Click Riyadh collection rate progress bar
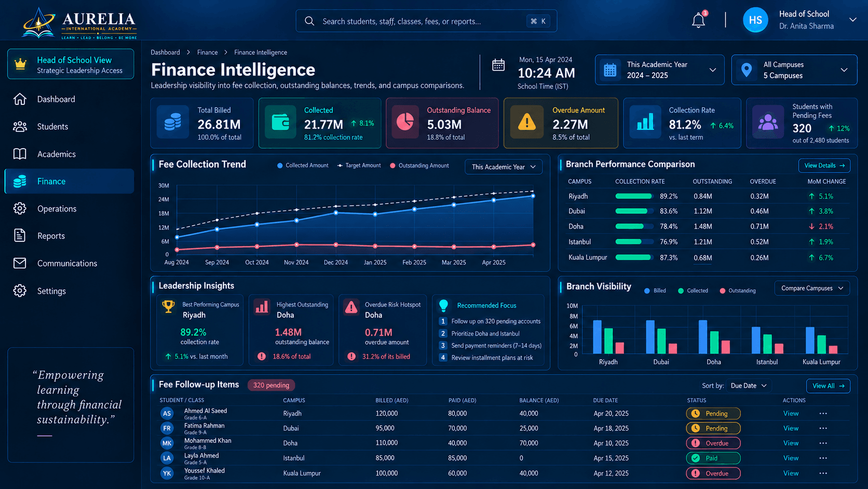The width and height of the screenshot is (868, 489). [634, 196]
